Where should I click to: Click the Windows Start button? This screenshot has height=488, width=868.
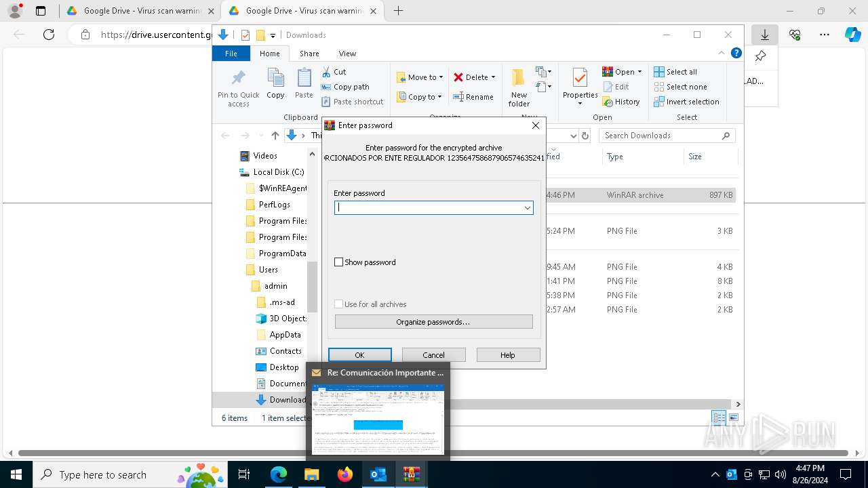coord(16,474)
